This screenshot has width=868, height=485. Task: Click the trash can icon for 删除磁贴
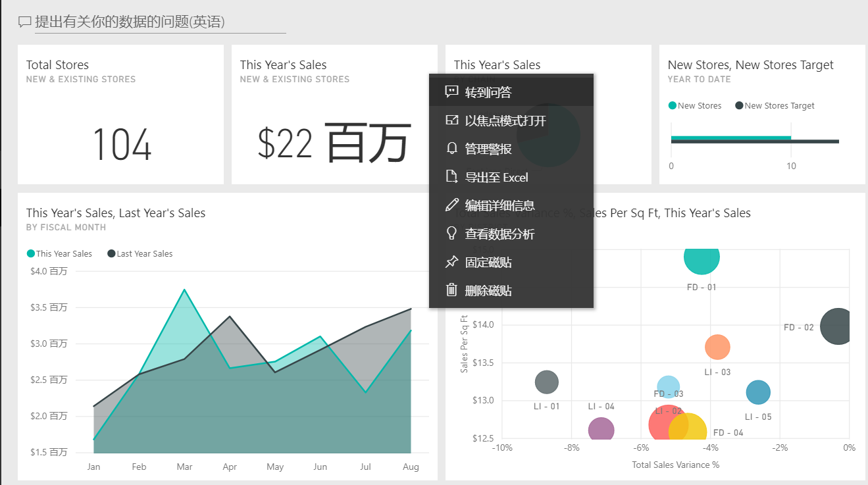(x=451, y=290)
